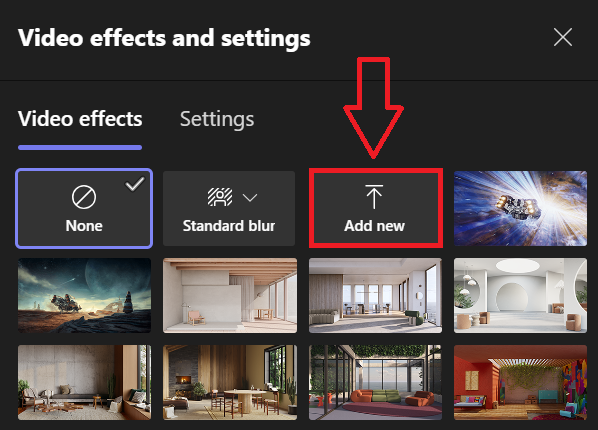Select the wood cabin with fireplace background

230,382
